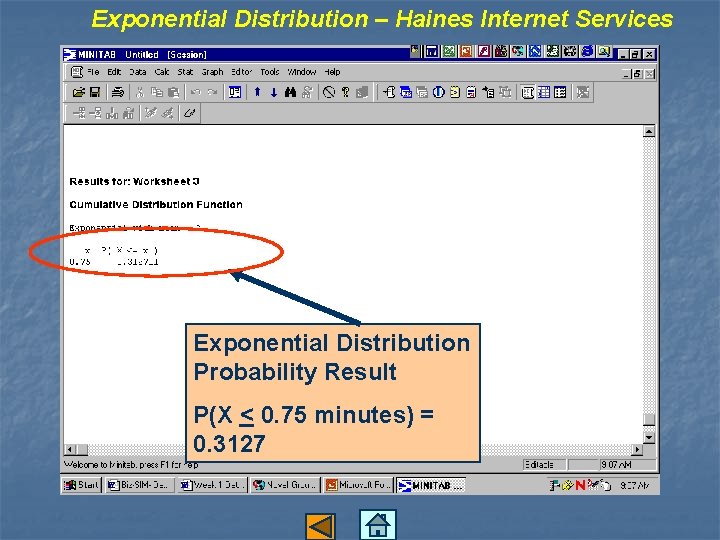
Task: Click 'Cumulative Distribution Function' heading
Action: click(156, 204)
